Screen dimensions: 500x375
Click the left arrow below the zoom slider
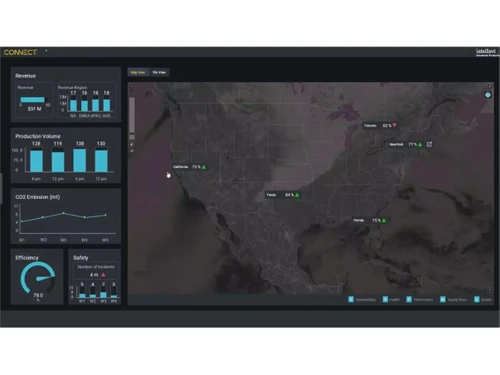[132, 144]
